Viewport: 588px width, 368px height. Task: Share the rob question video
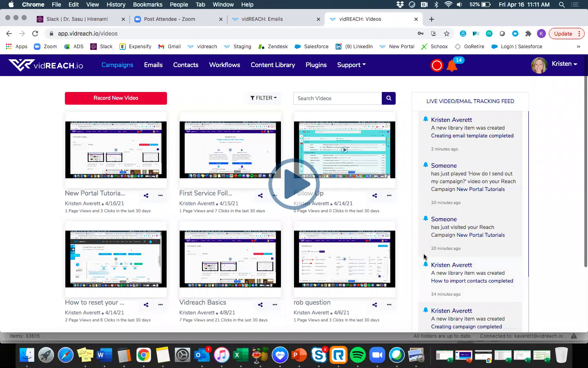[374, 305]
